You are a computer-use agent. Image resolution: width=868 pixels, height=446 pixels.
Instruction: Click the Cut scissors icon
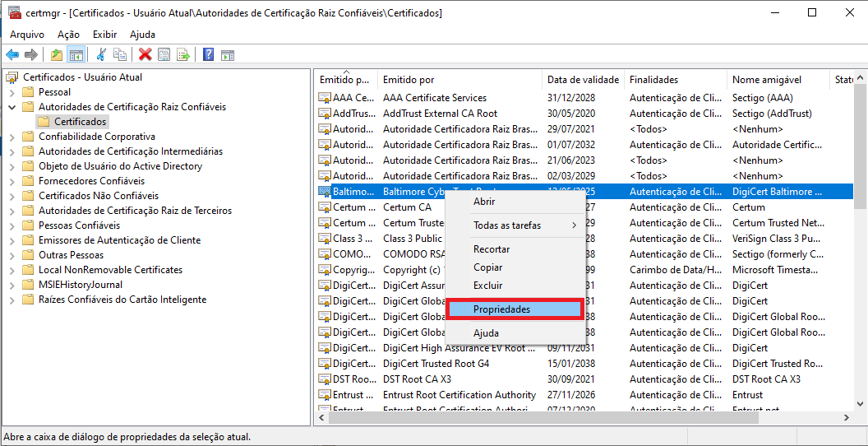click(x=101, y=55)
